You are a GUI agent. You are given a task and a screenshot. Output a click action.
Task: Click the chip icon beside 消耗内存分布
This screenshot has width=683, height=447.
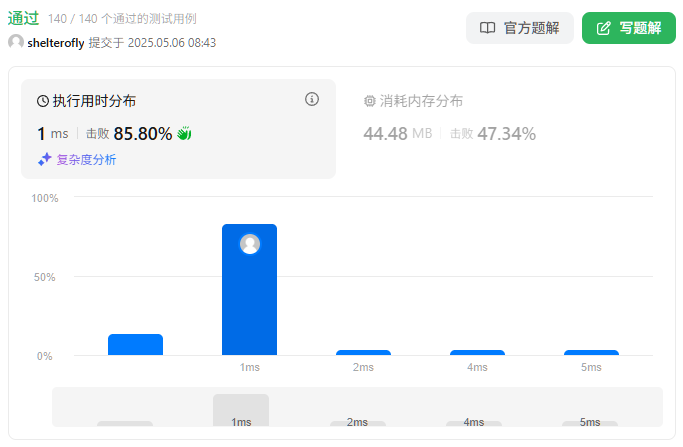tap(369, 101)
